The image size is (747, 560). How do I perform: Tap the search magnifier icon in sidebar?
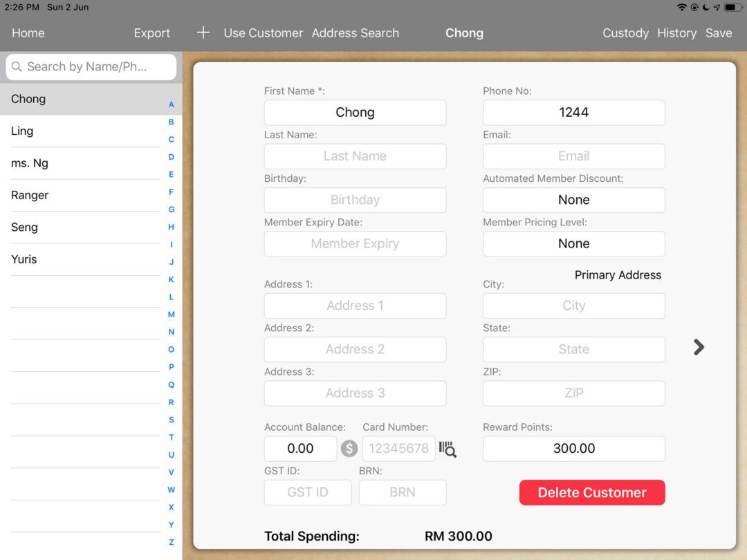click(17, 67)
